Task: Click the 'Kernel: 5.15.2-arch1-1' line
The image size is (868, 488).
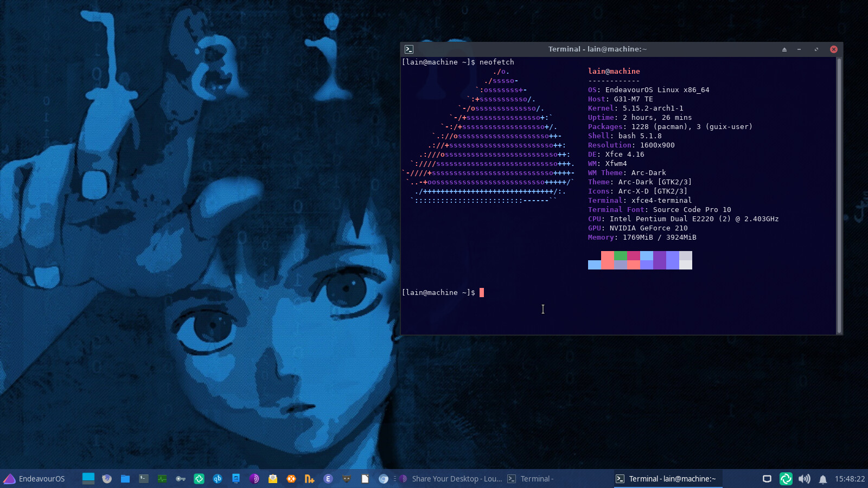Action: (636, 108)
